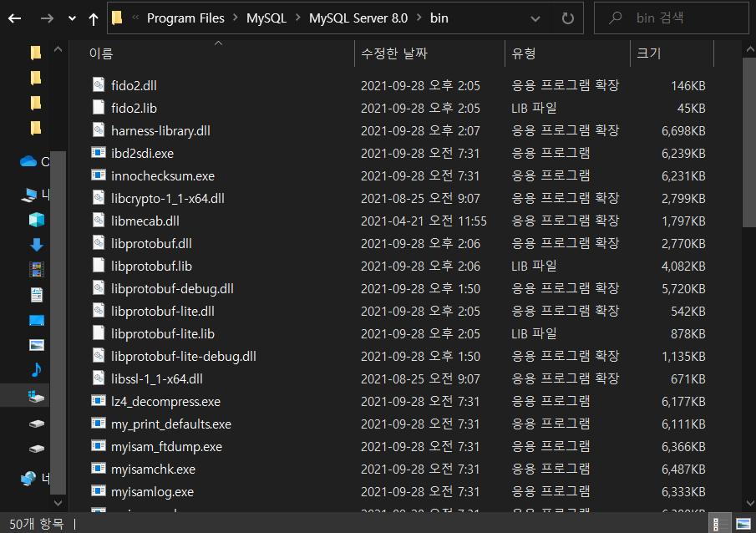Viewport: 756px width, 533px height.
Task: Switch to details view layout
Action: tap(720, 523)
